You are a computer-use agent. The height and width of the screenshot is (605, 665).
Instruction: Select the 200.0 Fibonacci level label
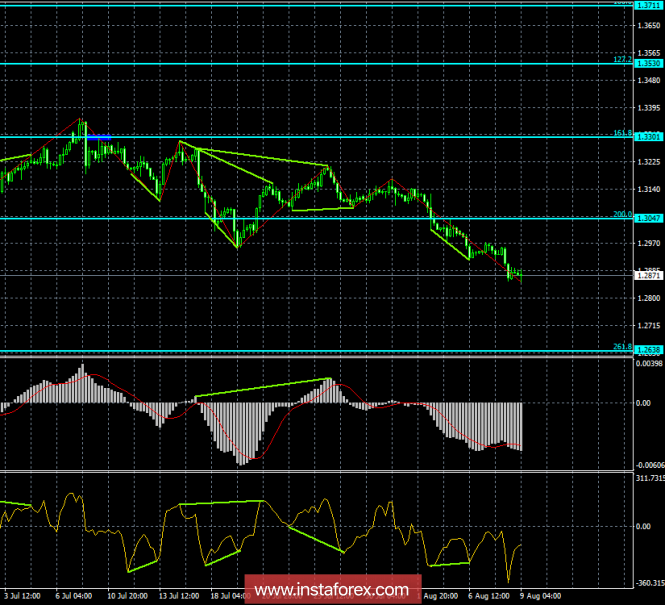(x=620, y=213)
